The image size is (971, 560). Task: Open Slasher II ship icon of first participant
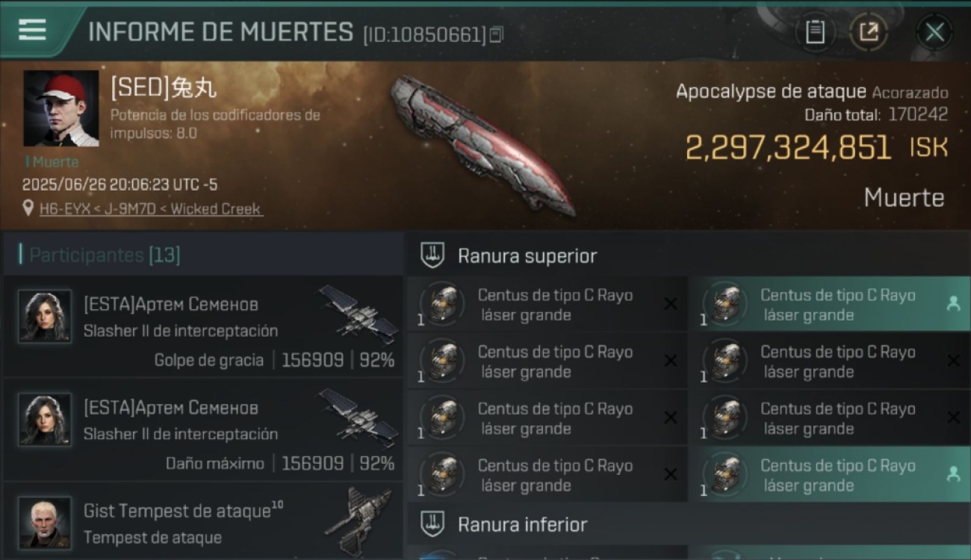(359, 314)
